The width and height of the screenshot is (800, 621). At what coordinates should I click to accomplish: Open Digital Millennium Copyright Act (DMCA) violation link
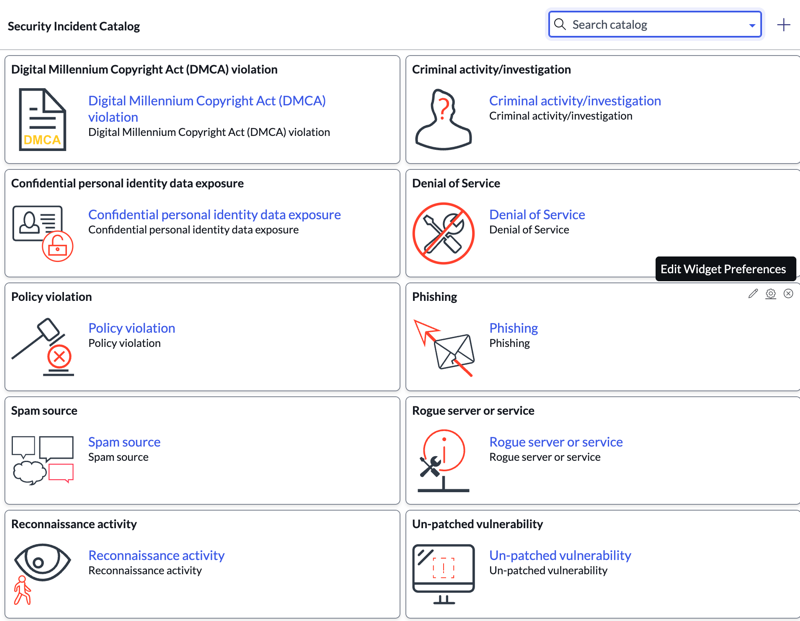coord(207,109)
